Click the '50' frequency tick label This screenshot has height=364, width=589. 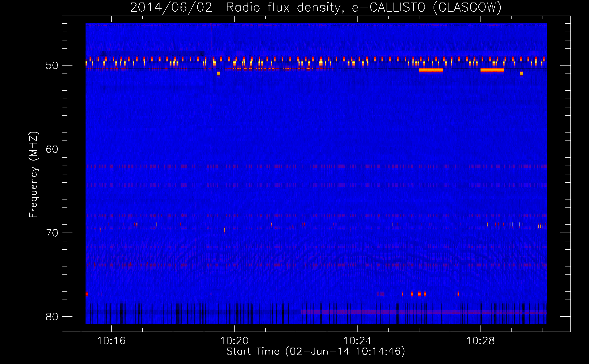tap(52, 66)
